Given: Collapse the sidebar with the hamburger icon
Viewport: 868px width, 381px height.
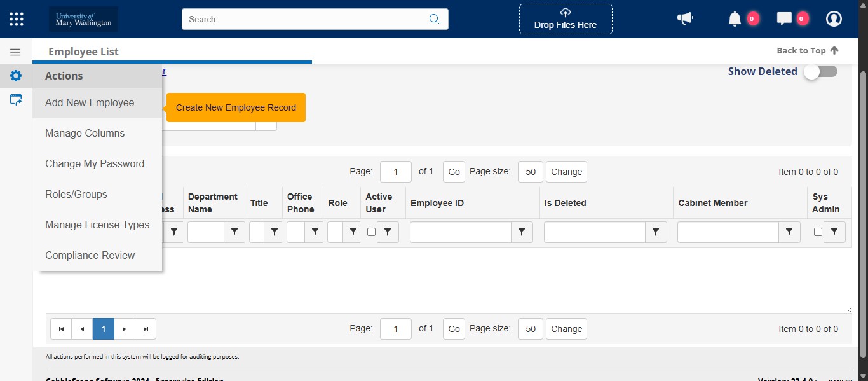Looking at the screenshot, I should [15, 51].
